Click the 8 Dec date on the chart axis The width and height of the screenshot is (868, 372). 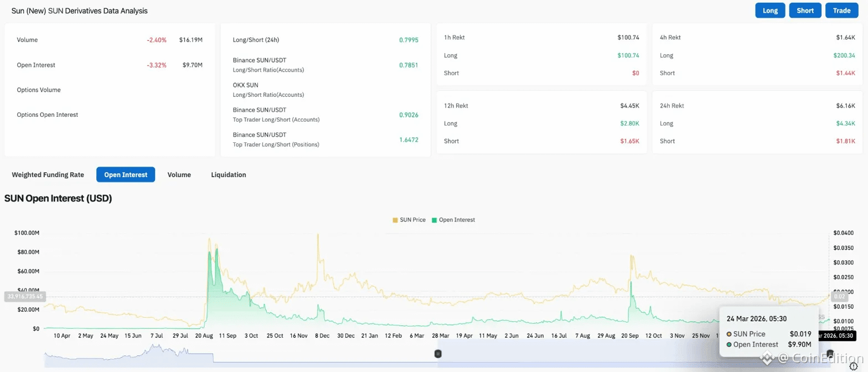[322, 335]
